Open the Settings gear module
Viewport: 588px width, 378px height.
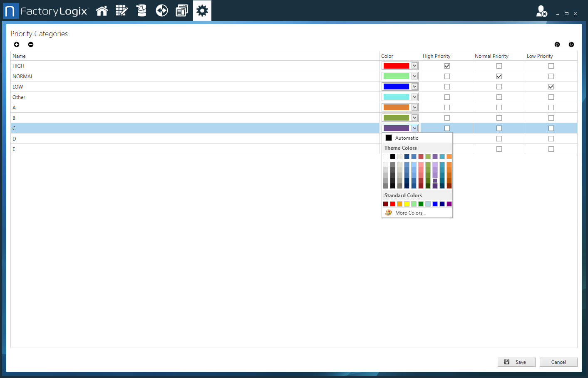tap(202, 10)
